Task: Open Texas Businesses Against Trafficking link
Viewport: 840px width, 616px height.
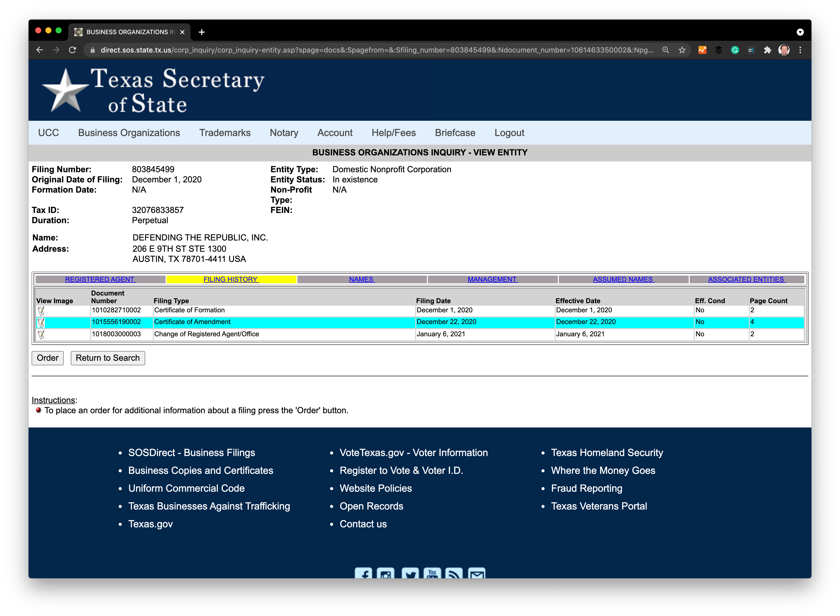Action: [x=209, y=506]
